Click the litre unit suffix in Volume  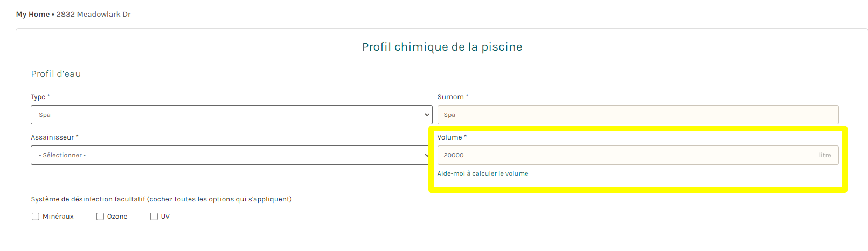pos(825,155)
